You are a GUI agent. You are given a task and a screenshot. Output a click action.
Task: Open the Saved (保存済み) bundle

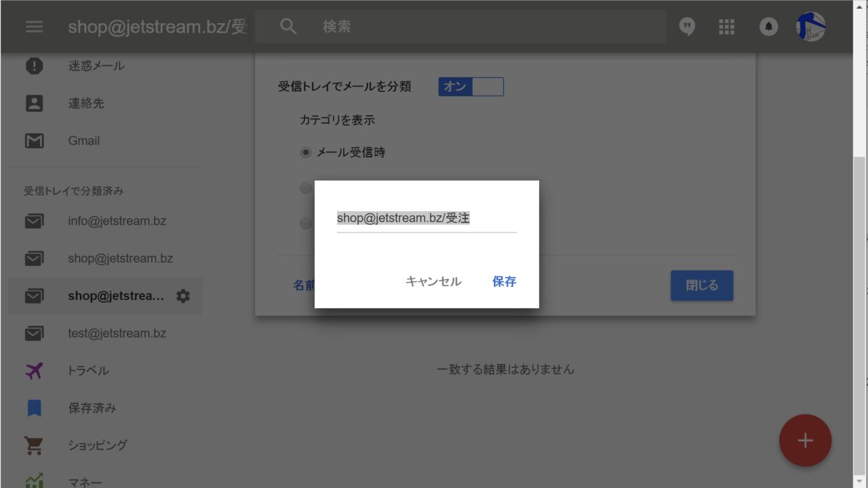92,408
